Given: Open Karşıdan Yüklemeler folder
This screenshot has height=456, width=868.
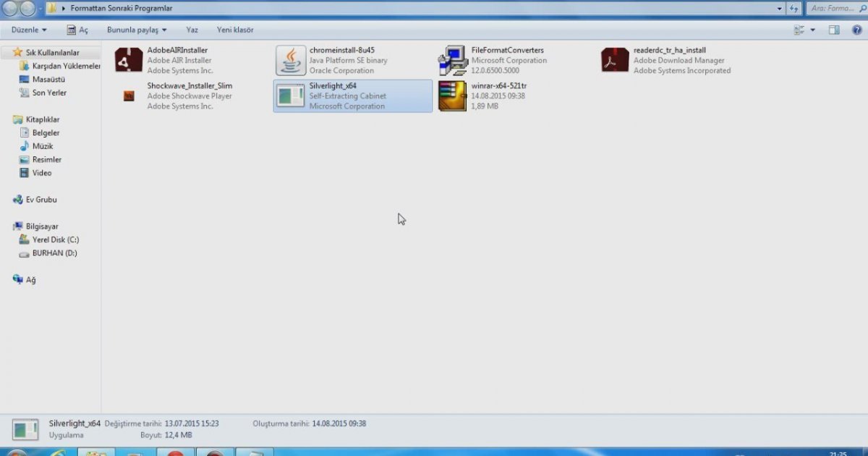Looking at the screenshot, I should [60, 66].
